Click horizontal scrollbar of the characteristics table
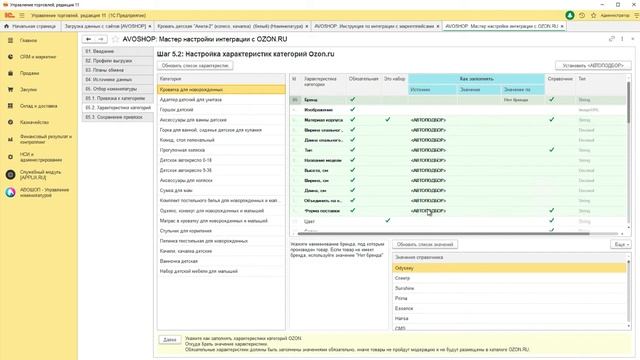The image size is (640, 360). (x=444, y=233)
